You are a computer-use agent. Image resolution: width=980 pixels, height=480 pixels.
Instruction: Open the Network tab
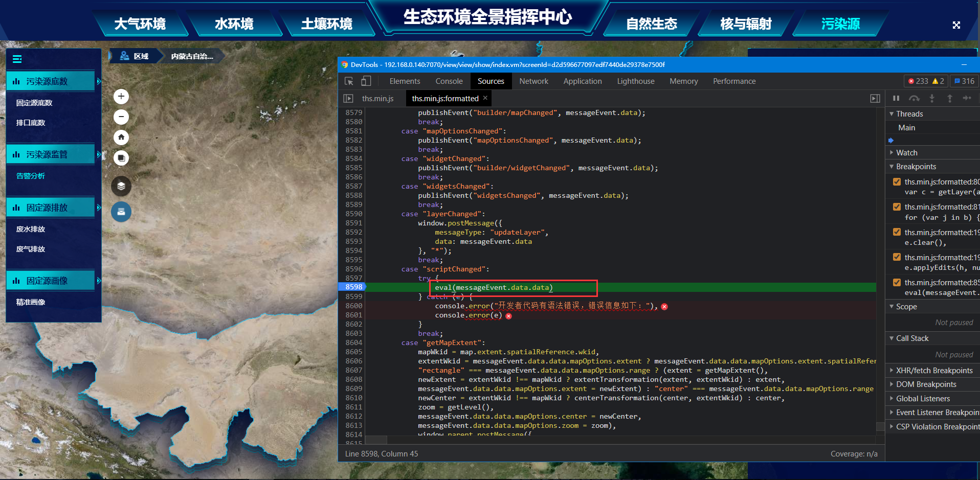(533, 81)
